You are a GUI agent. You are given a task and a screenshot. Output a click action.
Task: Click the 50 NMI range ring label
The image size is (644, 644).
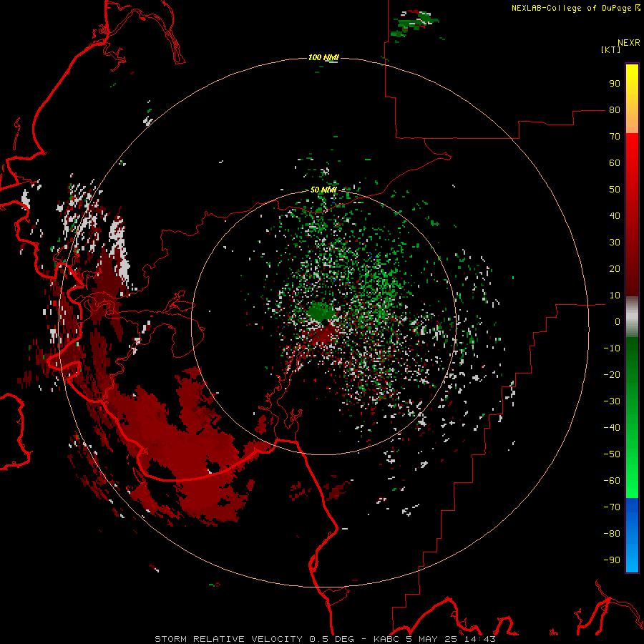tap(323, 190)
